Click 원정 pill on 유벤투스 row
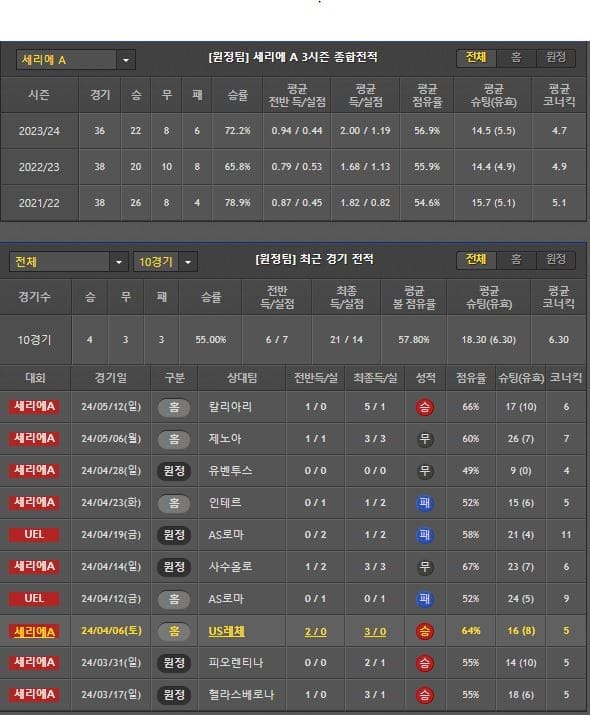Viewport: 590px width, 715px height. pos(174,471)
